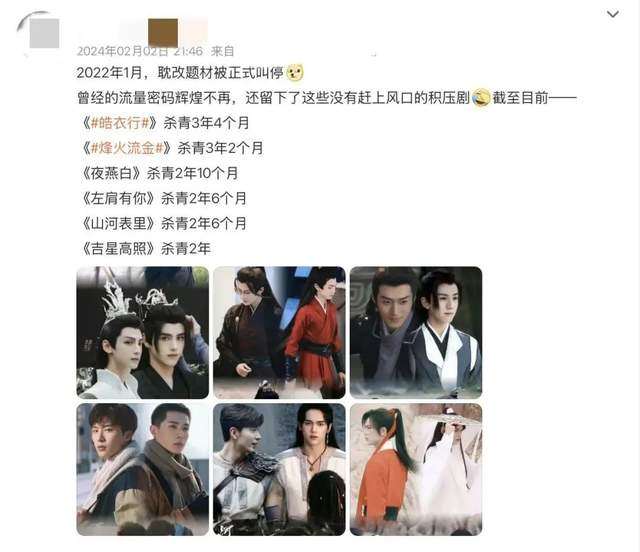Click the post timestamp 2024年02月02日 21:46
The image size is (640, 552).
140,51
